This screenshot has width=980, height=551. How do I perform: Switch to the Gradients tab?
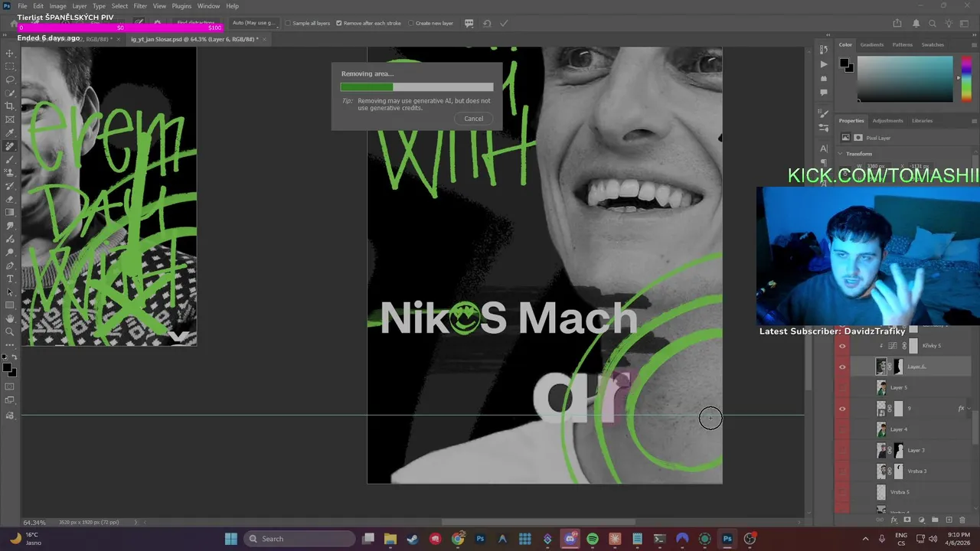coord(872,44)
